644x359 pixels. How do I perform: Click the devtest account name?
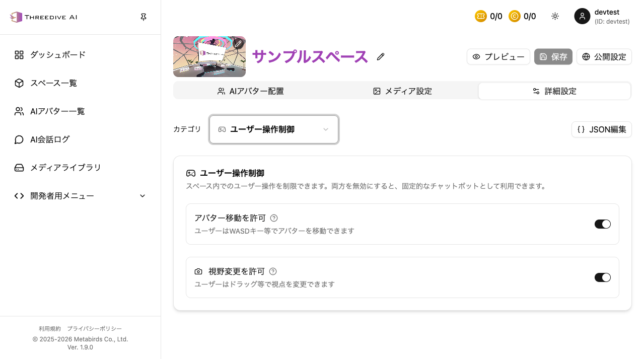[x=607, y=12]
